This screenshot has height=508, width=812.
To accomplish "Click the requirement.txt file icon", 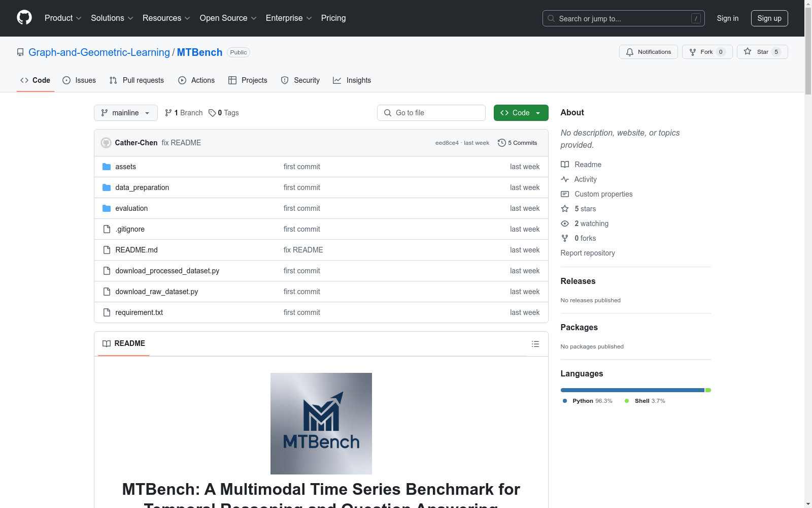I will tap(107, 312).
